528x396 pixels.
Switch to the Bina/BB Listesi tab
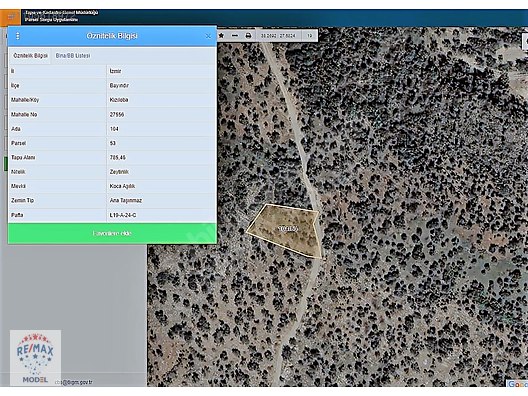click(73, 56)
